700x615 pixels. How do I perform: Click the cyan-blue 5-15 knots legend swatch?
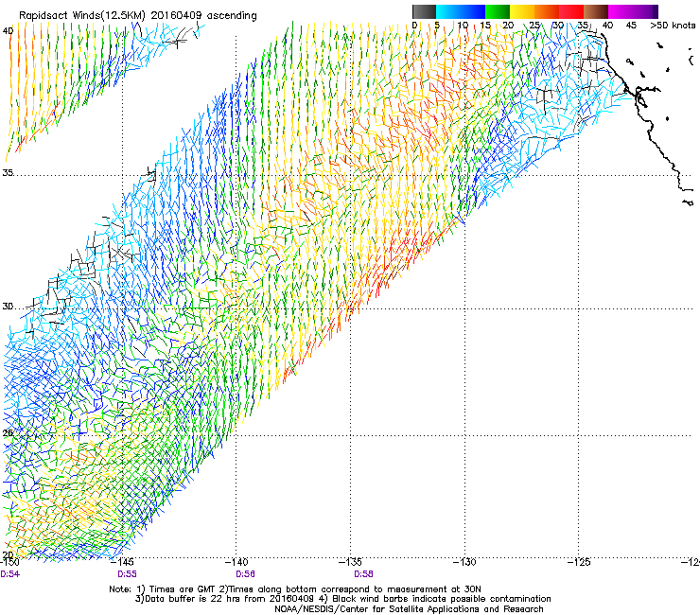pyautogui.click(x=461, y=11)
